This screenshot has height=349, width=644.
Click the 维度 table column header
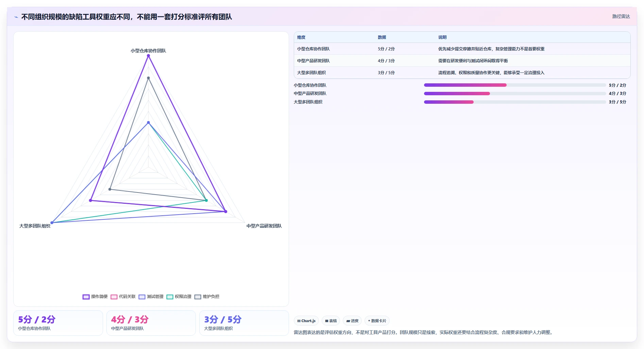301,37
